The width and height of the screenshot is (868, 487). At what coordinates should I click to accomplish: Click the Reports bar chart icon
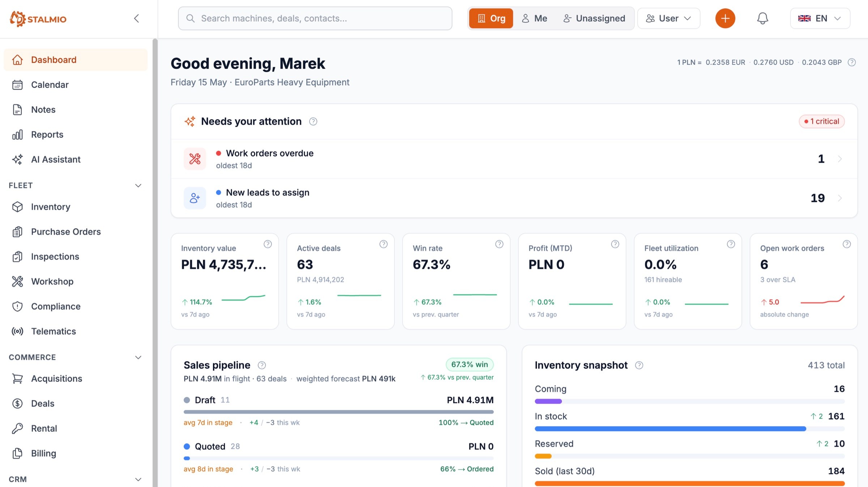pos(17,135)
